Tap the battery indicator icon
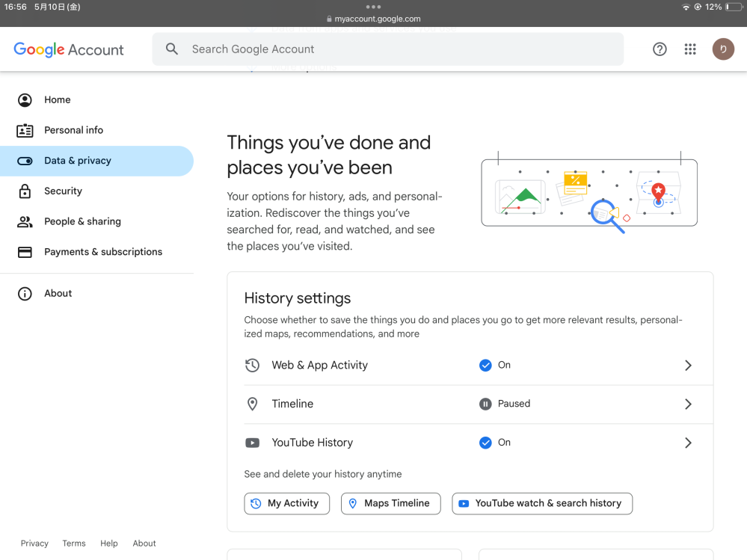747x560 pixels. click(x=734, y=7)
